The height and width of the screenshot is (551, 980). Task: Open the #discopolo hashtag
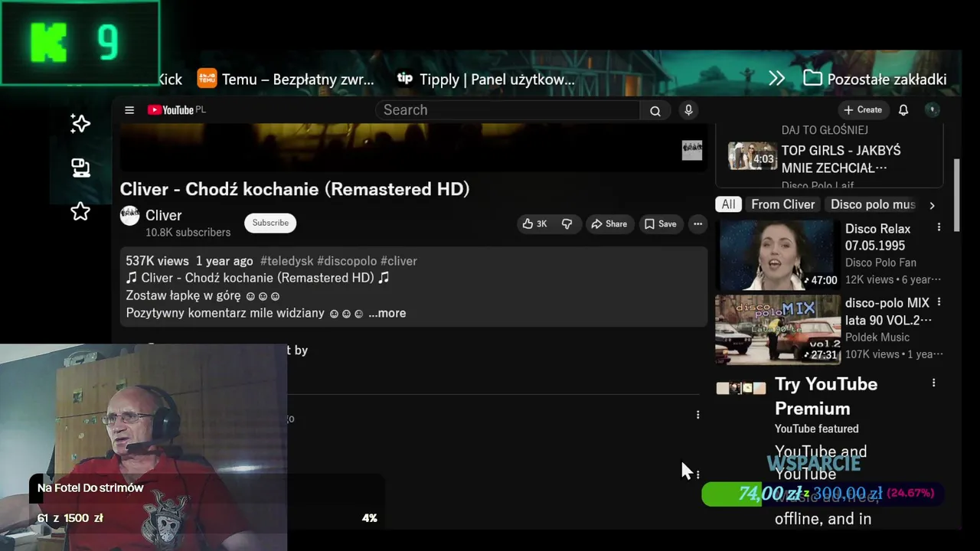[x=347, y=261]
